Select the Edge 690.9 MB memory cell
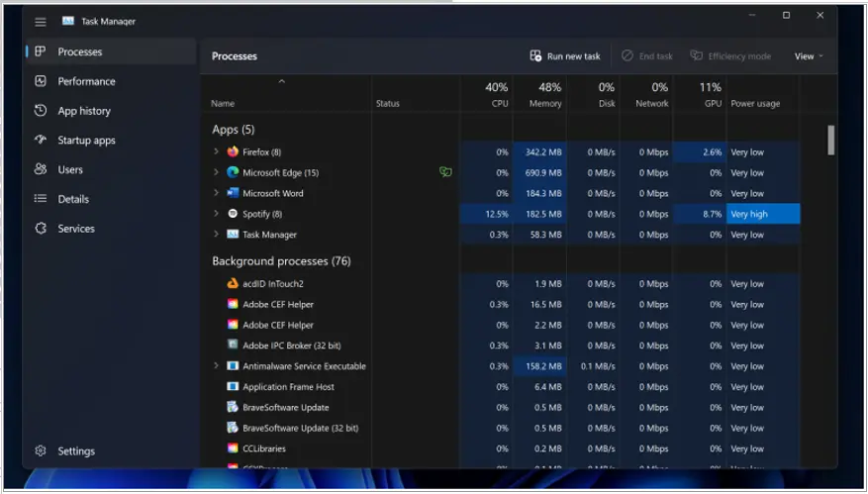 [x=539, y=172]
